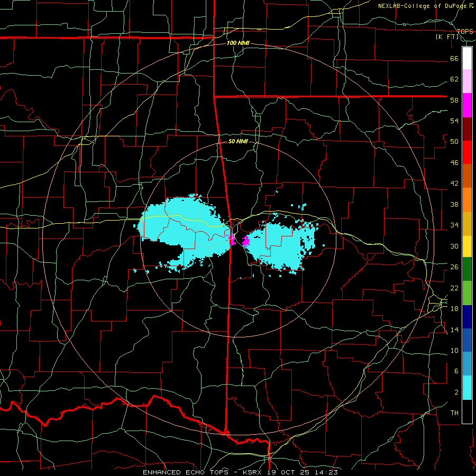Click the 26 legend value

tap(454, 267)
